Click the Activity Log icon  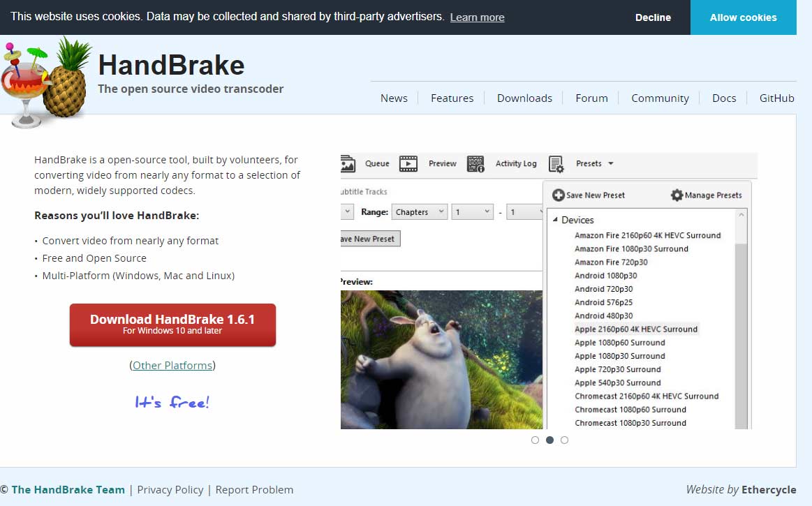(475, 163)
